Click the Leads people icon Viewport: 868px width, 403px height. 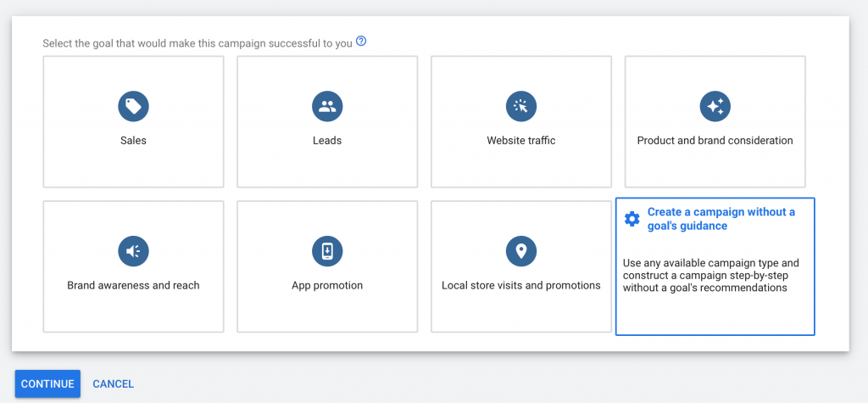327,106
